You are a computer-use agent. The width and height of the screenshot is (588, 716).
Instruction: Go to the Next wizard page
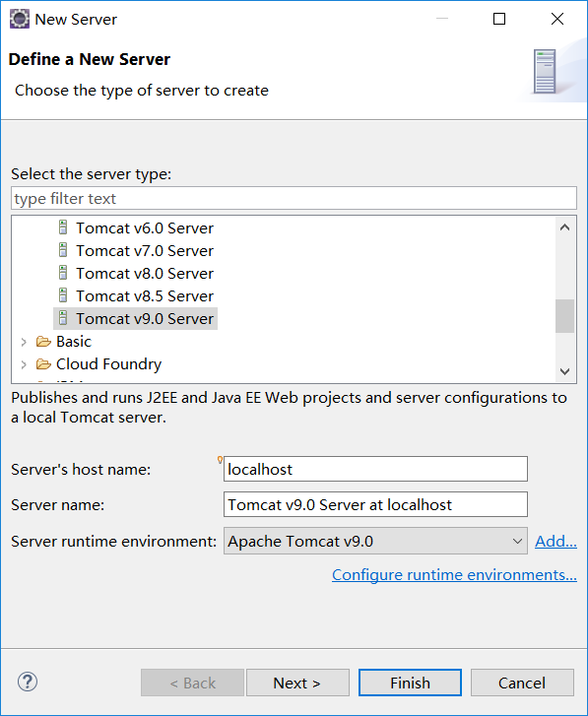[297, 683]
